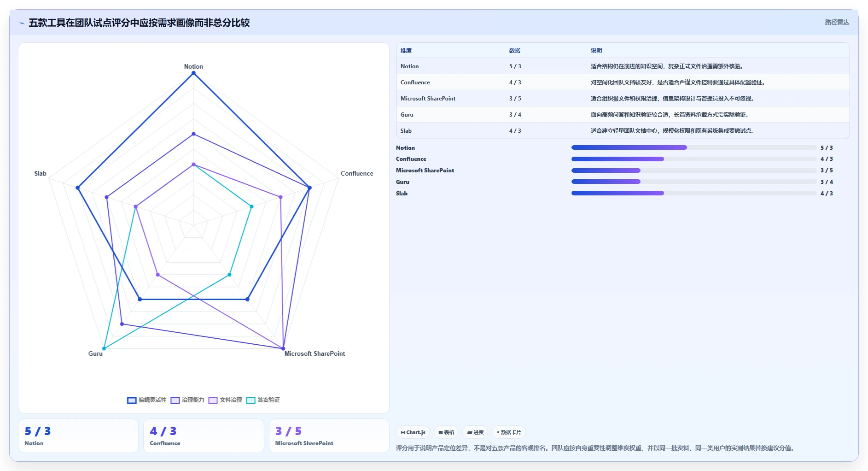Screen dimensions: 868x471
Task: Click the Notion label beside its progress bar
Action: click(x=405, y=148)
